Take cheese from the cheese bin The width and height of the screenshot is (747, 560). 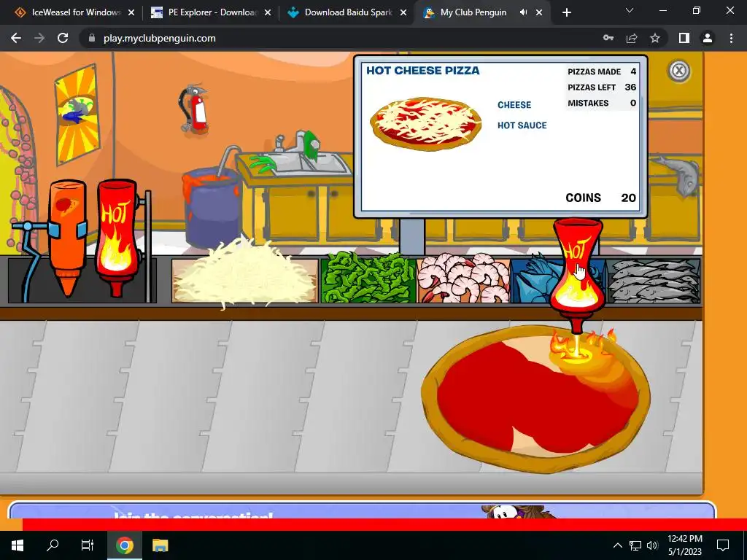[x=244, y=279]
